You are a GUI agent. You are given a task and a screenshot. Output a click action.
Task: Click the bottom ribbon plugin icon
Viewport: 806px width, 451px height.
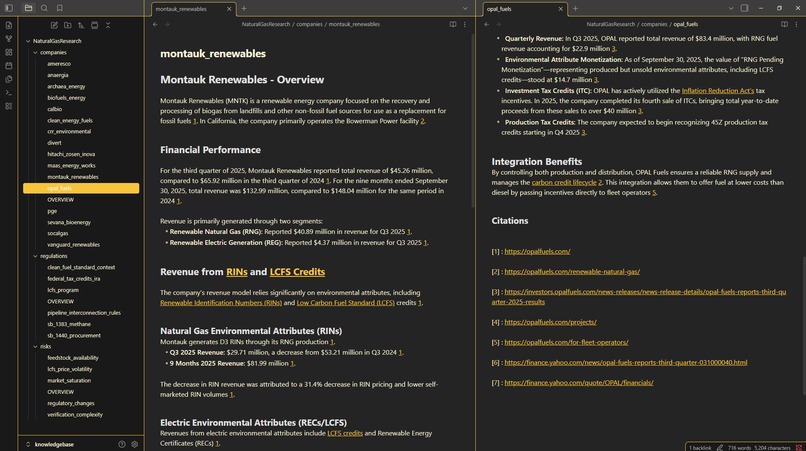9,106
